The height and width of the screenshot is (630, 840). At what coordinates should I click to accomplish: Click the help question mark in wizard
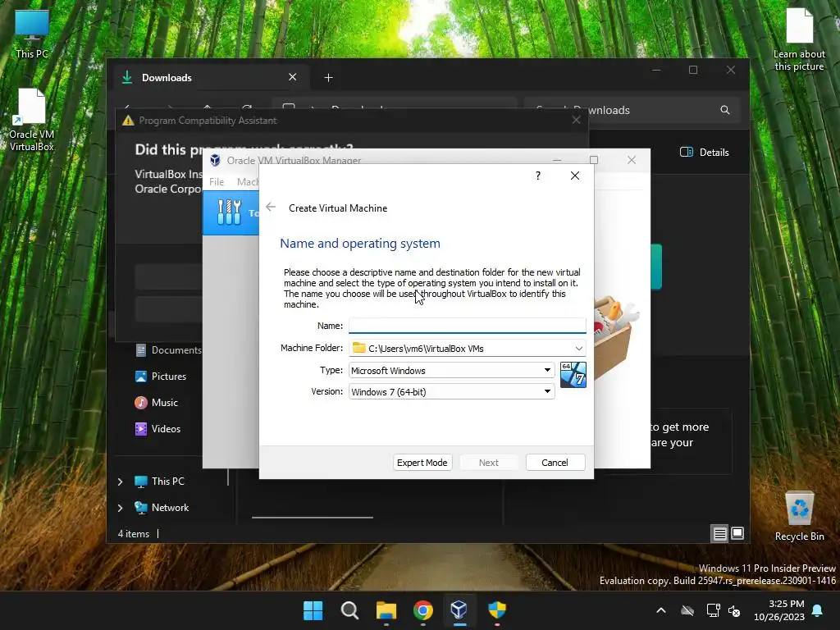538,176
